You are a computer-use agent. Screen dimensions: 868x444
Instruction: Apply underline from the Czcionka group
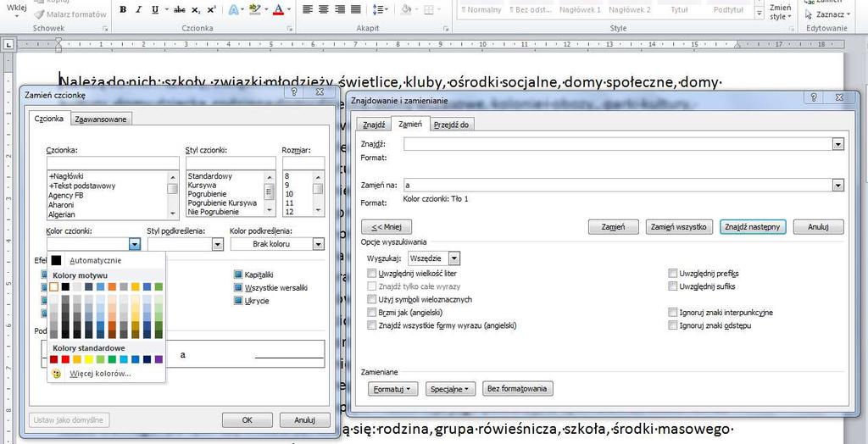click(x=154, y=9)
